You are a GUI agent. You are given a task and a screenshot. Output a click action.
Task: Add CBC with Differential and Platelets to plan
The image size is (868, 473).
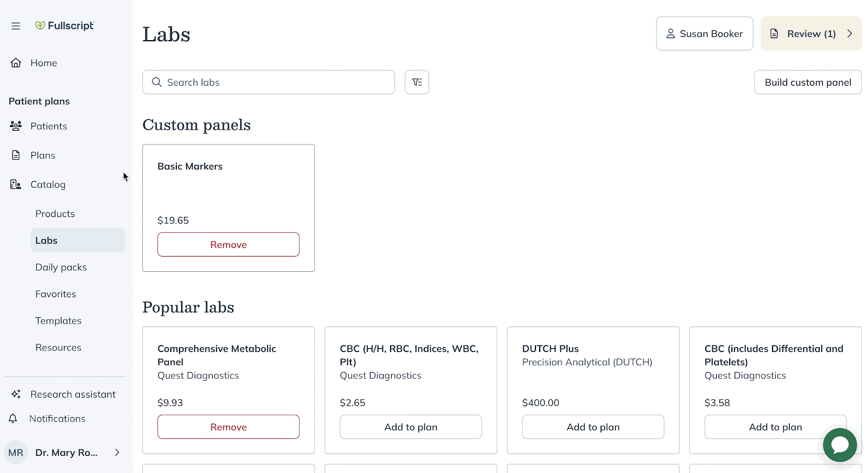click(x=775, y=427)
